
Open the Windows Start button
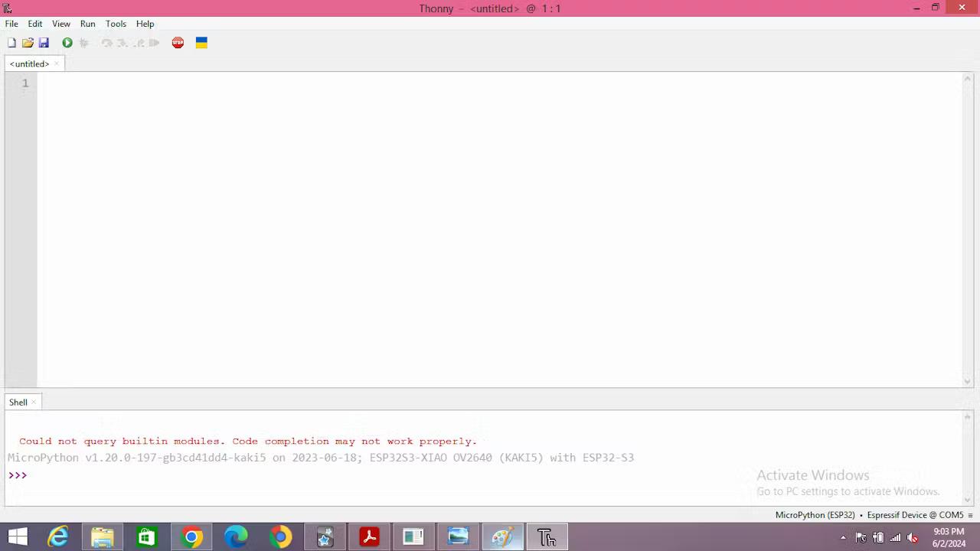[17, 537]
